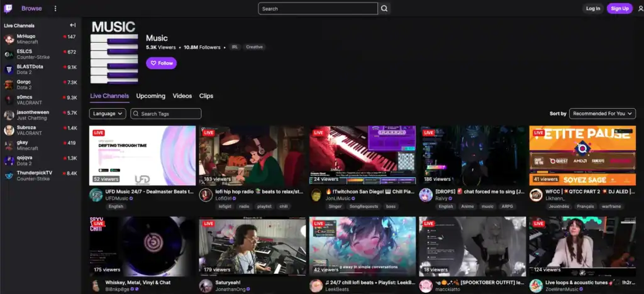Open Sort by Recommended For You dropdown

602,114
